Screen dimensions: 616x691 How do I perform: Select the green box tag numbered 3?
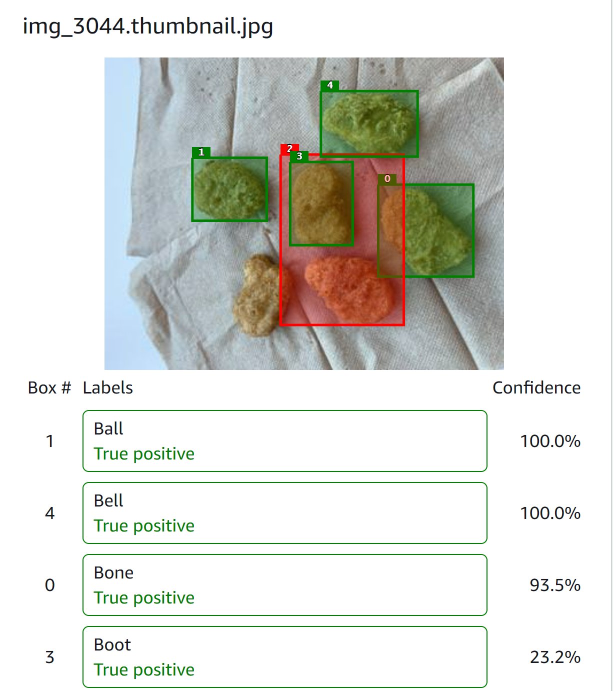pyautogui.click(x=299, y=156)
